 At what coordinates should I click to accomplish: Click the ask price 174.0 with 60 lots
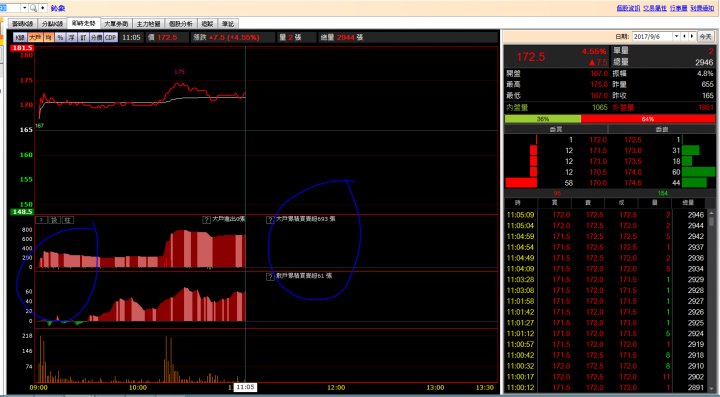pyautogui.click(x=633, y=172)
